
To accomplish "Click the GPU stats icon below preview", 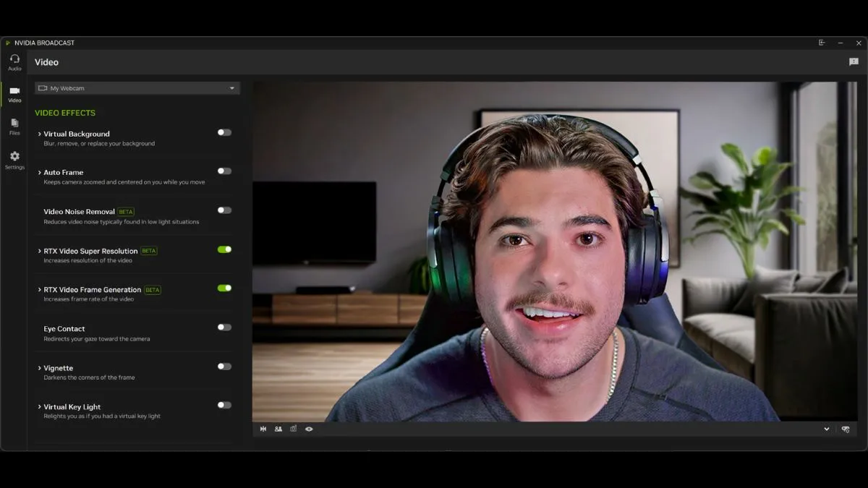I will (x=846, y=429).
